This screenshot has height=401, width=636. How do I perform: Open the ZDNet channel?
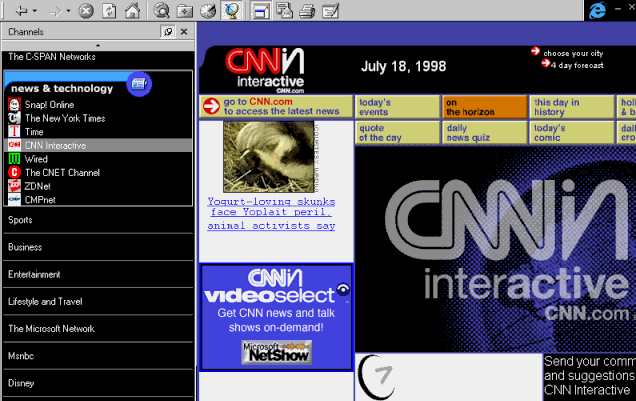coord(38,186)
